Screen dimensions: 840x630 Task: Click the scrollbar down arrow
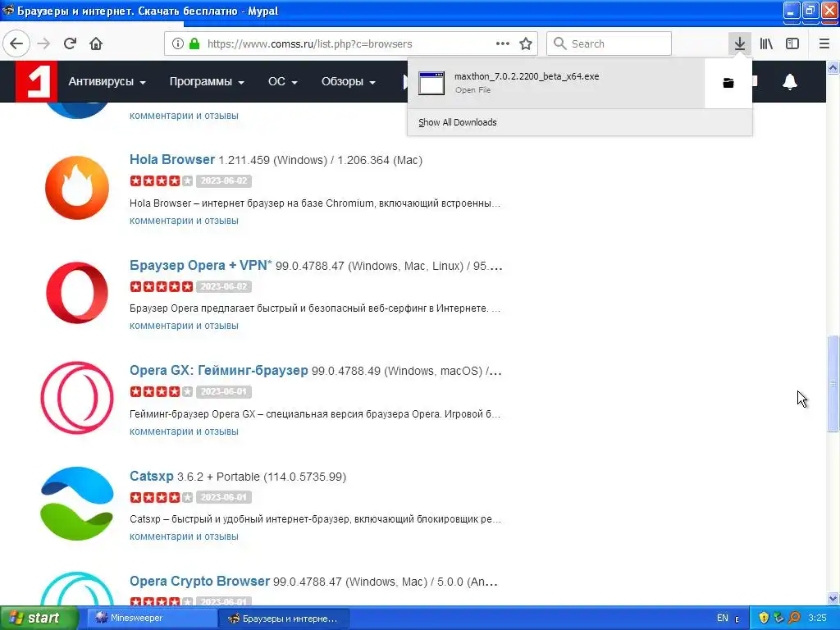[x=833, y=599]
